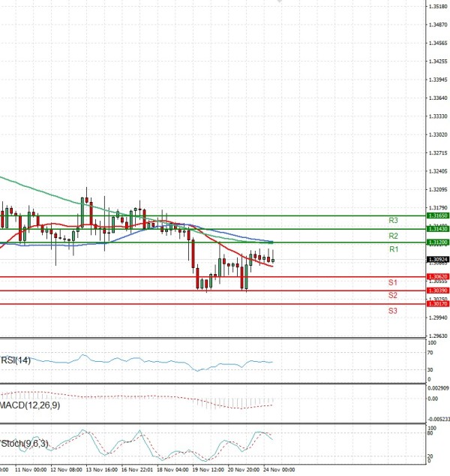
Task: Click the R2 resistance label
Action: (x=393, y=236)
